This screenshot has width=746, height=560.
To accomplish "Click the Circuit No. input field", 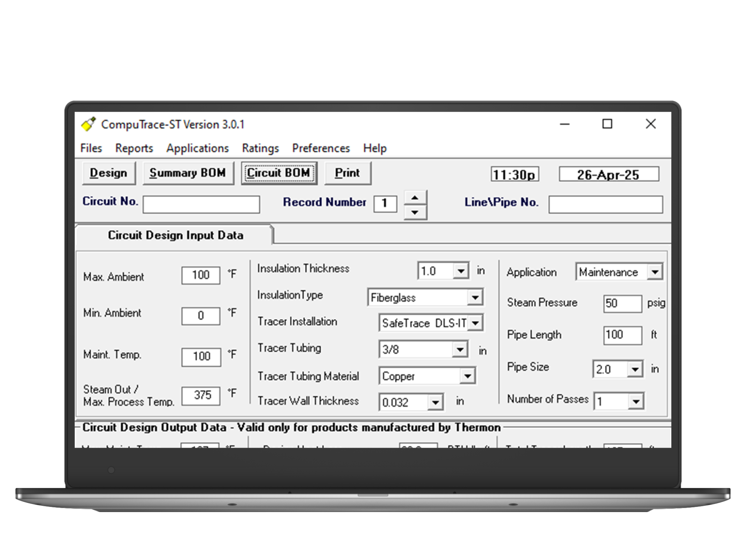I will (x=201, y=205).
